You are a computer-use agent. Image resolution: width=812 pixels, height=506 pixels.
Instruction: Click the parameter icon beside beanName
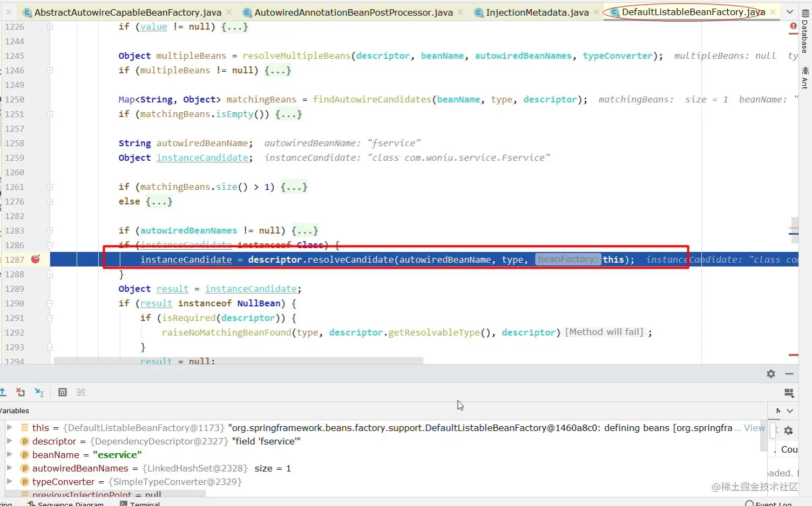(24, 455)
